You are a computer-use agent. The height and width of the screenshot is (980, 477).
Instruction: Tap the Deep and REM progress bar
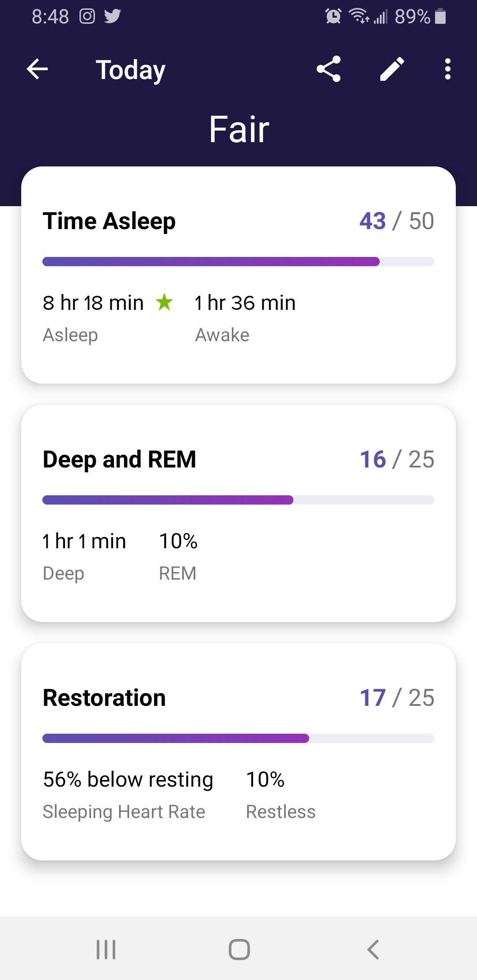pos(238,500)
